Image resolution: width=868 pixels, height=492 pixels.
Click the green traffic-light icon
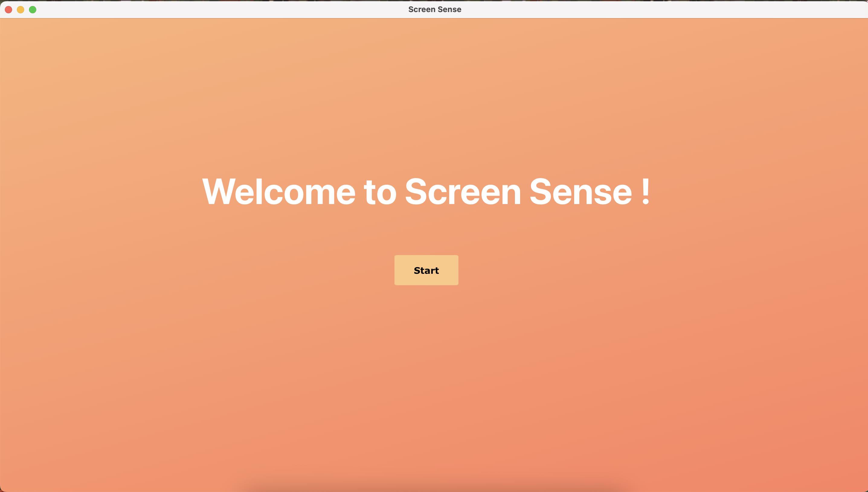tap(33, 9)
